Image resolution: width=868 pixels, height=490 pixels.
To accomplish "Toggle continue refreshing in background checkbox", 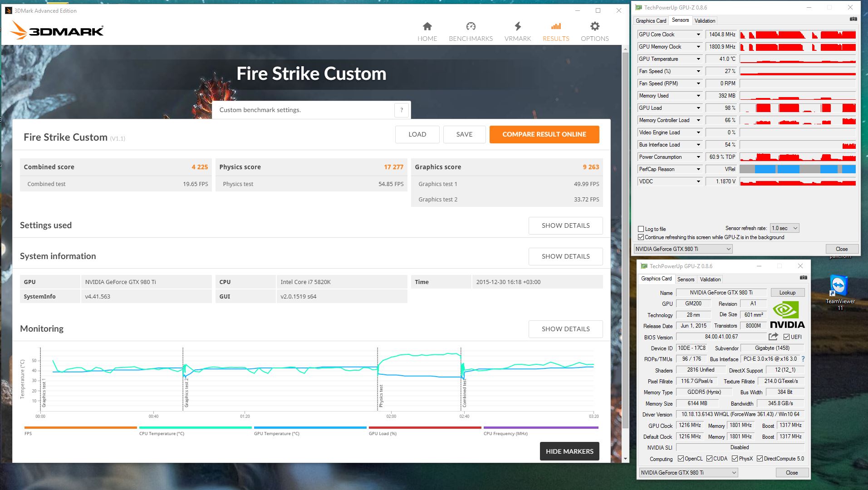I will tap(641, 237).
